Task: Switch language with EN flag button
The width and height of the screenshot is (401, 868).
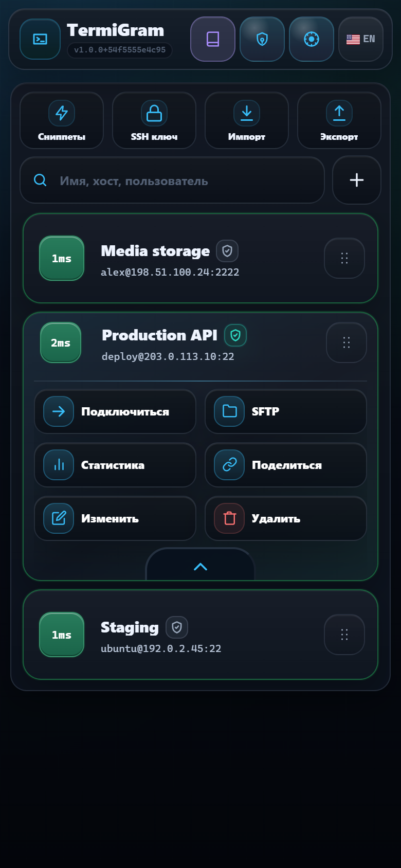Action: (x=361, y=39)
